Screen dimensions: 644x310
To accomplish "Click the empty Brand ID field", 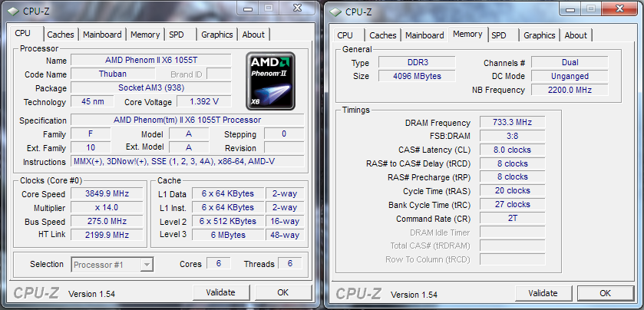I will (219, 74).
